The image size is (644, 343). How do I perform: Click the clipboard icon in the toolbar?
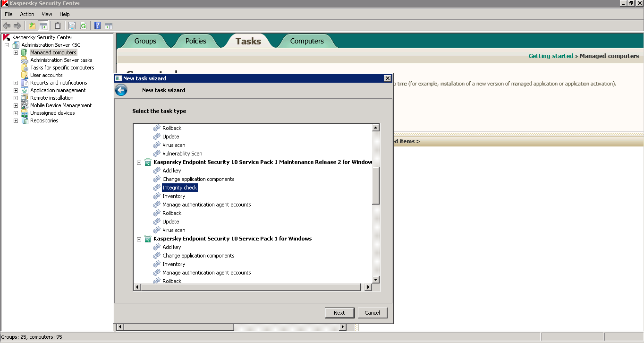[x=58, y=26]
